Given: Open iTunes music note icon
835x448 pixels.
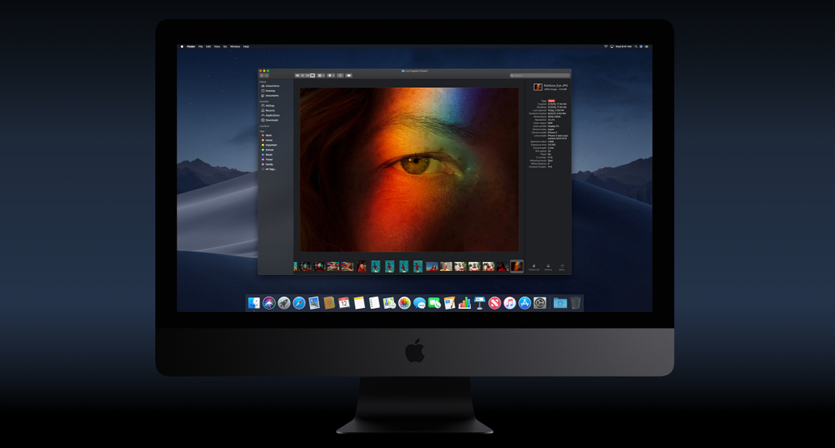Looking at the screenshot, I should 510,303.
